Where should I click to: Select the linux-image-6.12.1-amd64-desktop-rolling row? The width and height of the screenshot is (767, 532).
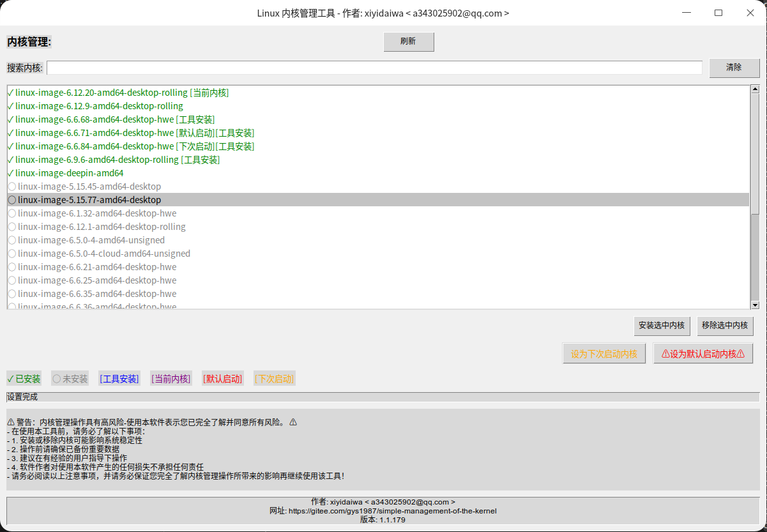pyautogui.click(x=378, y=227)
